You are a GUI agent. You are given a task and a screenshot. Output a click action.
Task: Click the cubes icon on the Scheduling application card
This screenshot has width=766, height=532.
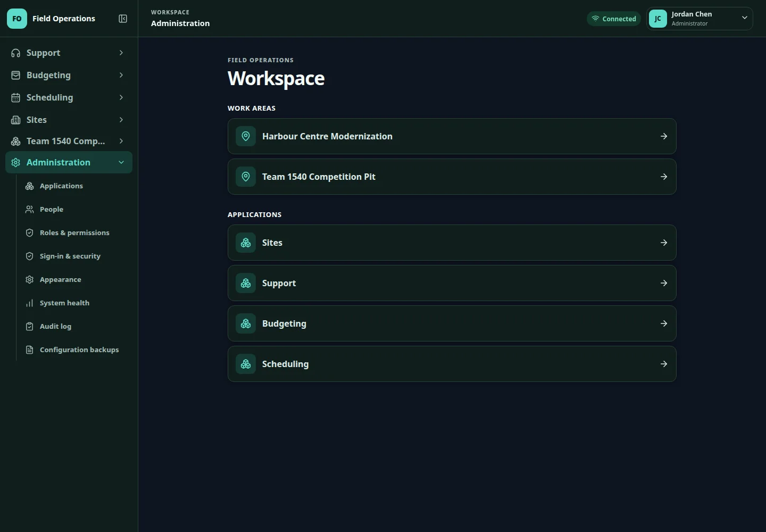pos(246,364)
